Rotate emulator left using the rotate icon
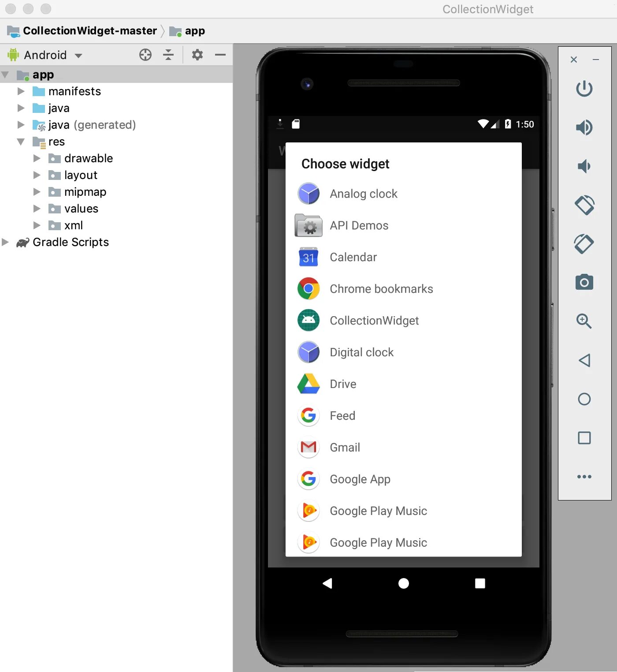Screen dimensions: 617x672 click(584, 205)
